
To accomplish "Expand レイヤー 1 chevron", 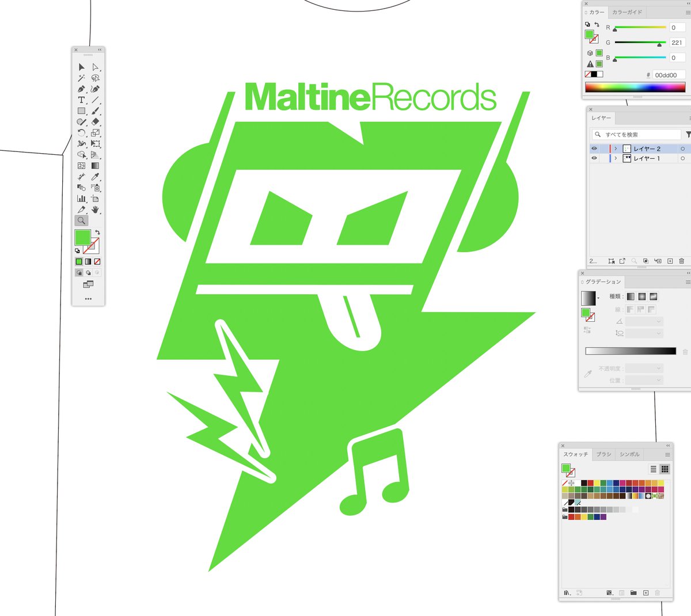I will [x=616, y=158].
